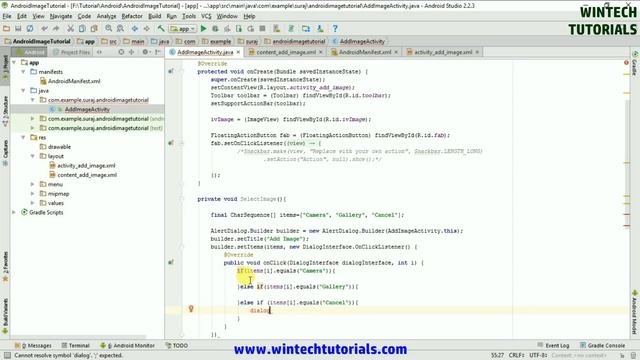
Task: Collapse the layout folder
Action: (33, 156)
